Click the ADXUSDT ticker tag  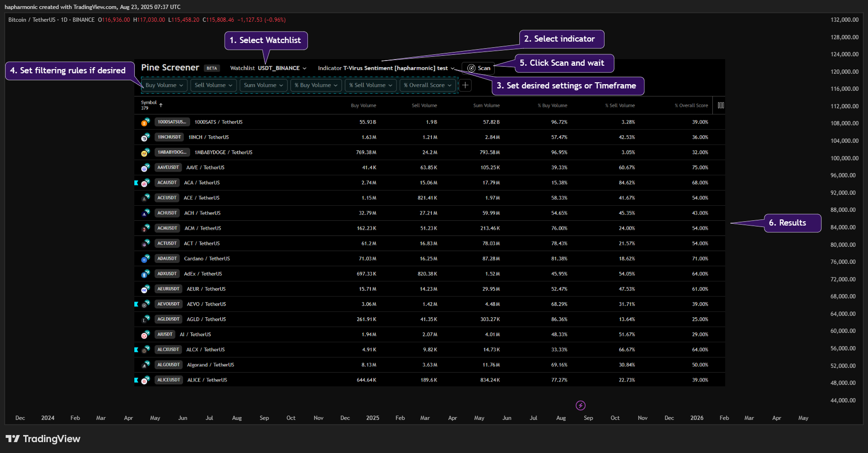click(x=167, y=273)
